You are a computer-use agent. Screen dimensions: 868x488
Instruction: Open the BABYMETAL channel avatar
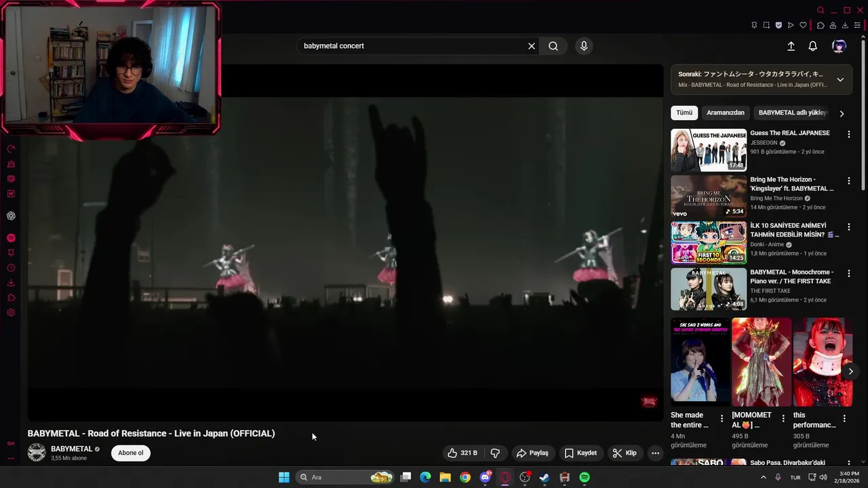click(37, 452)
